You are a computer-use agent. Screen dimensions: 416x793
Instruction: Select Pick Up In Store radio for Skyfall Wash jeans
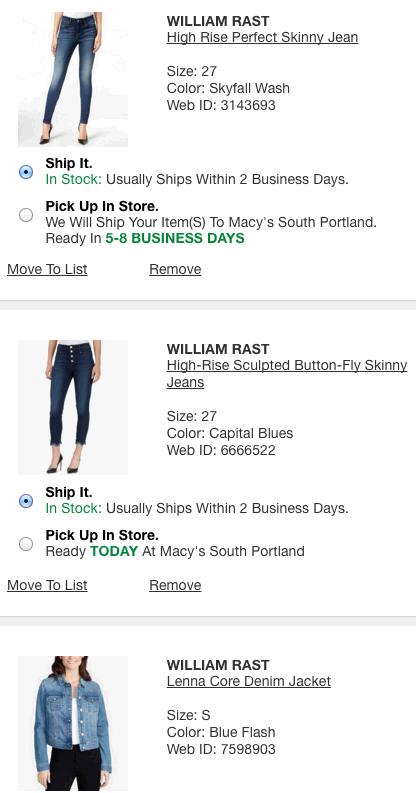[x=26, y=215]
